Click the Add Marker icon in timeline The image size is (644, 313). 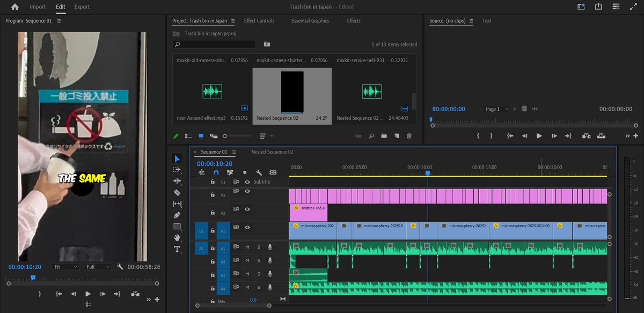click(244, 172)
